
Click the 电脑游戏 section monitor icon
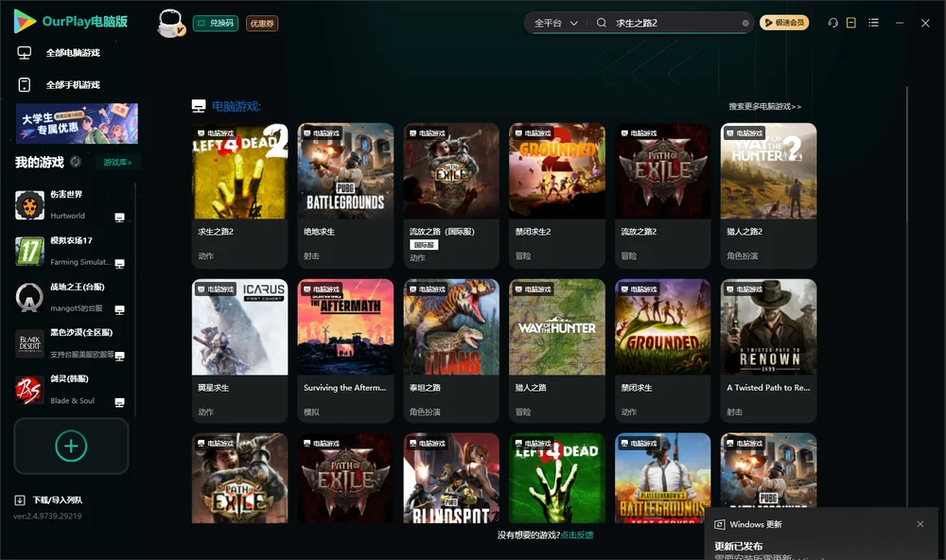(x=199, y=106)
